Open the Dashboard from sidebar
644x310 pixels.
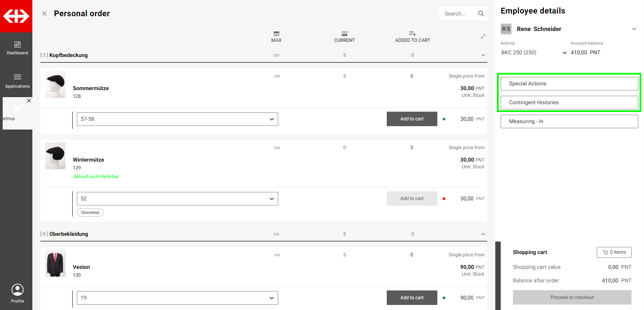coord(18,48)
